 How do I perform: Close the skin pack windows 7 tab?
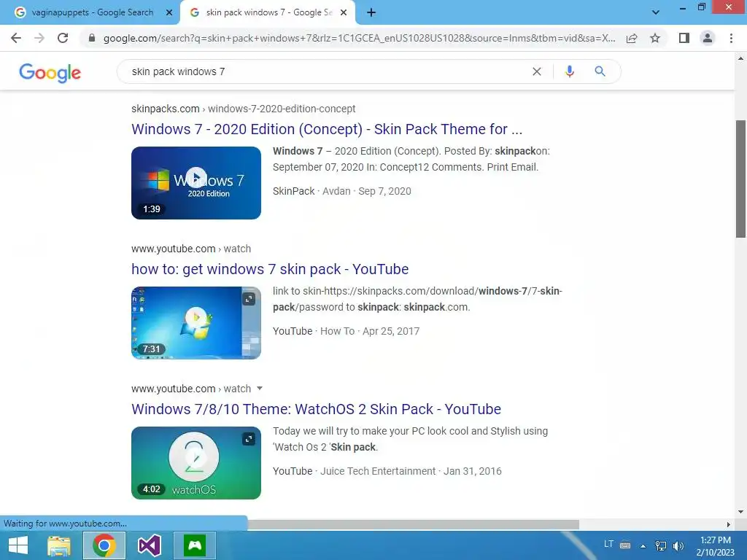344,13
